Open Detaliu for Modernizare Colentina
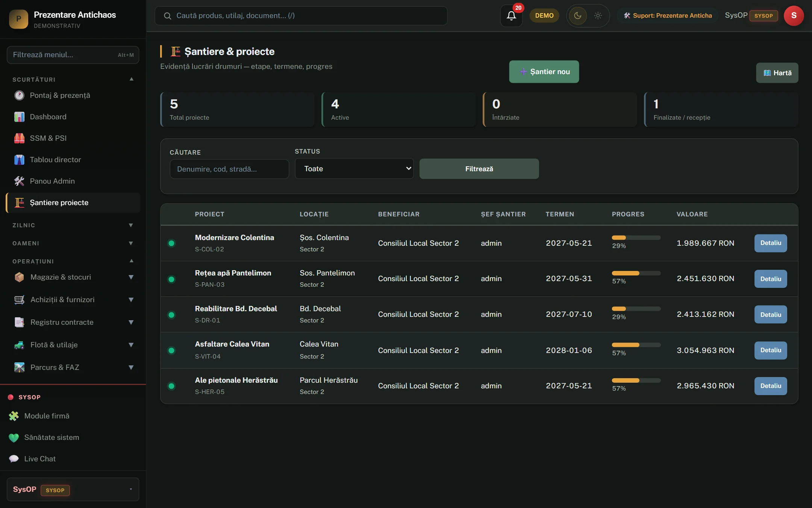 point(771,243)
